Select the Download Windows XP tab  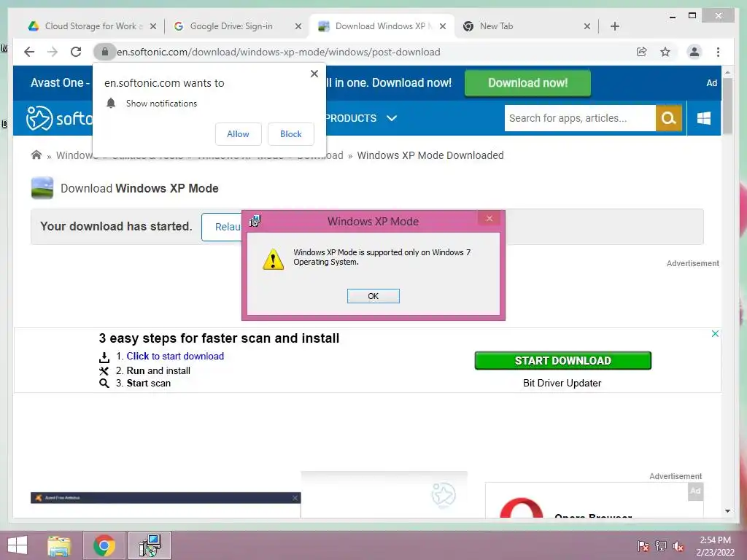point(381,26)
